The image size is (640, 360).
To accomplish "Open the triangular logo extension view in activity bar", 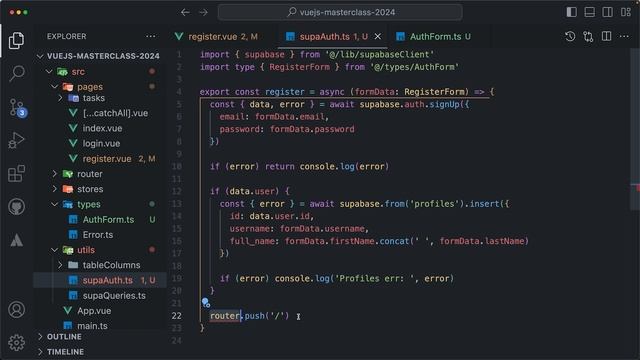I will [16, 240].
